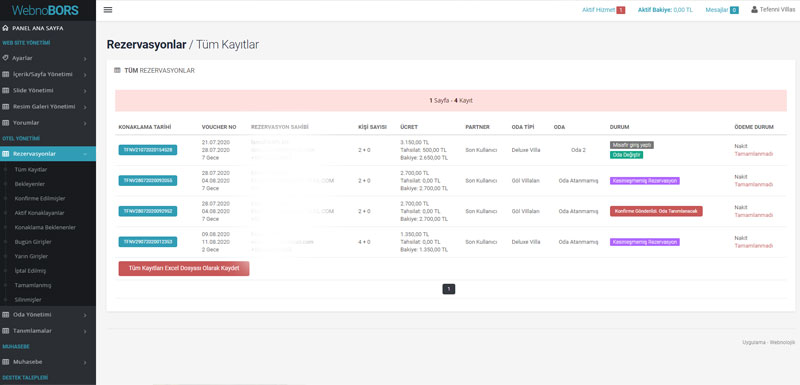The width and height of the screenshot is (800, 385).
Task: Click the Slide Yönetimi grid icon
Action: (6, 90)
